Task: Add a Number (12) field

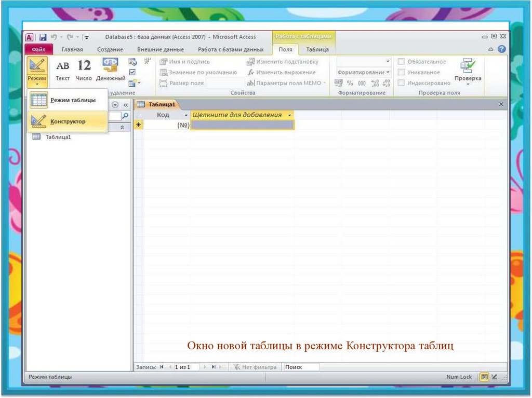Action: [x=84, y=70]
